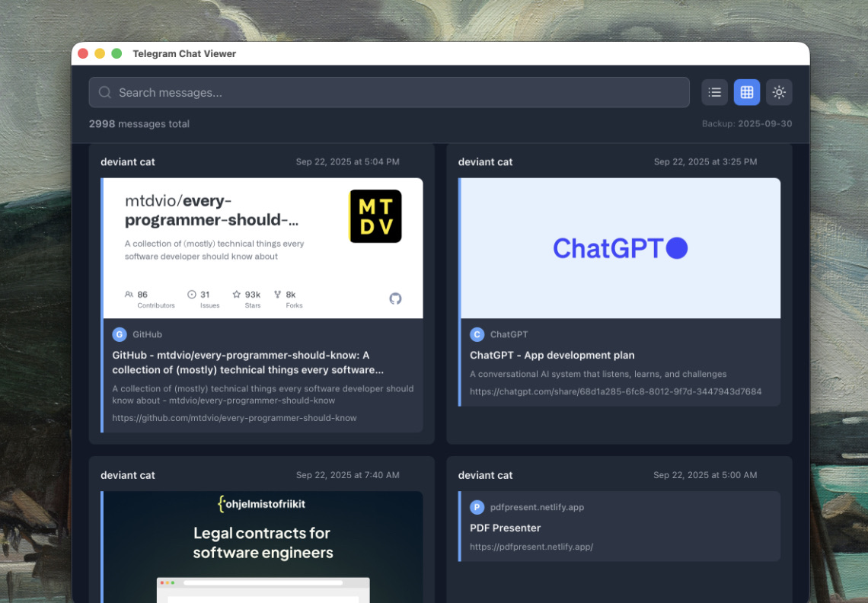Click the 93k Stars stat

(247, 299)
